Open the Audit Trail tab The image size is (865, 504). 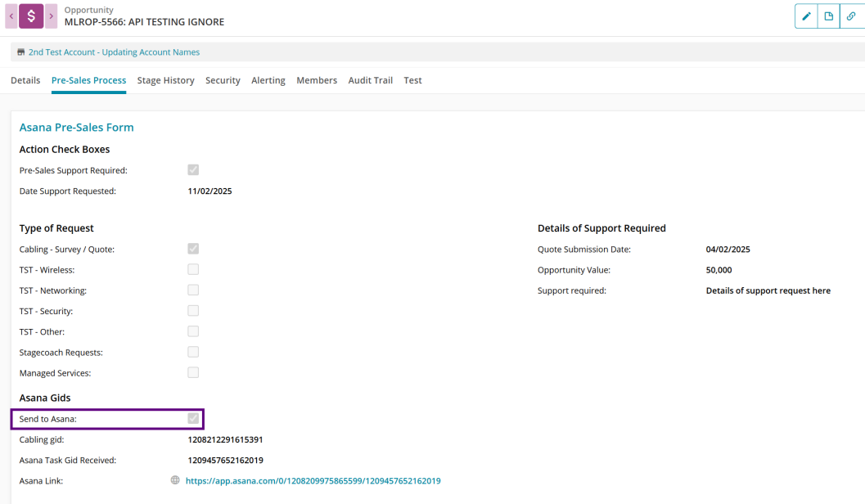(x=370, y=80)
